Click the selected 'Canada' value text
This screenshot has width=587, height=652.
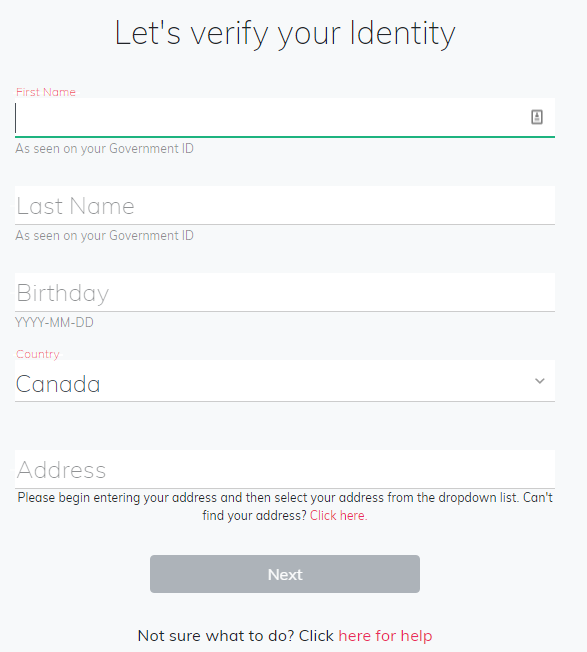coord(58,384)
